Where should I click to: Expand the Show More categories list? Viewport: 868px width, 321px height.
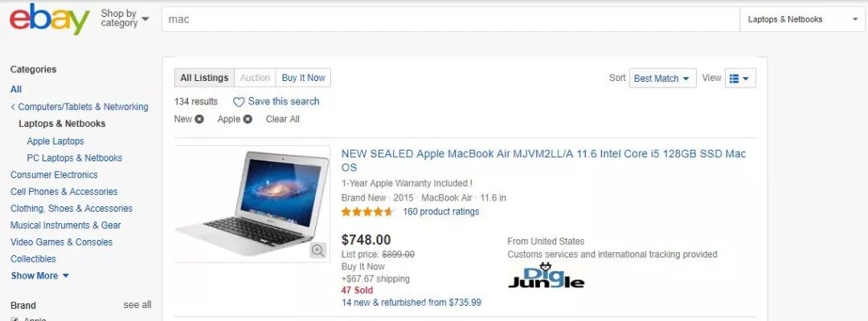click(x=40, y=276)
